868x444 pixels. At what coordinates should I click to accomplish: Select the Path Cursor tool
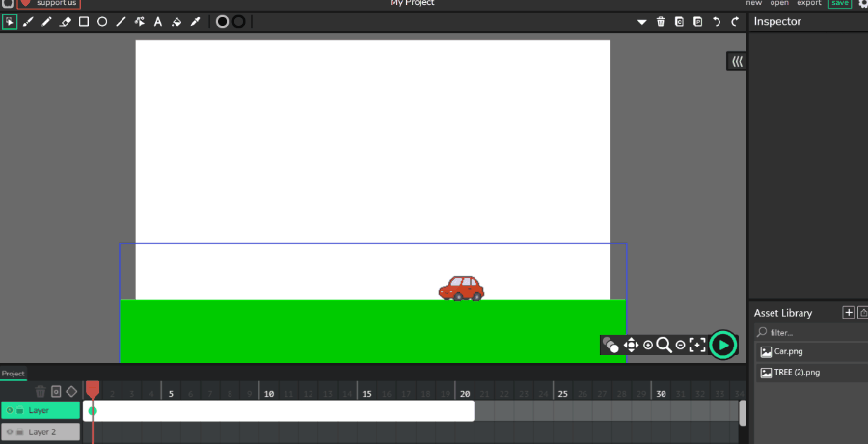(140, 22)
